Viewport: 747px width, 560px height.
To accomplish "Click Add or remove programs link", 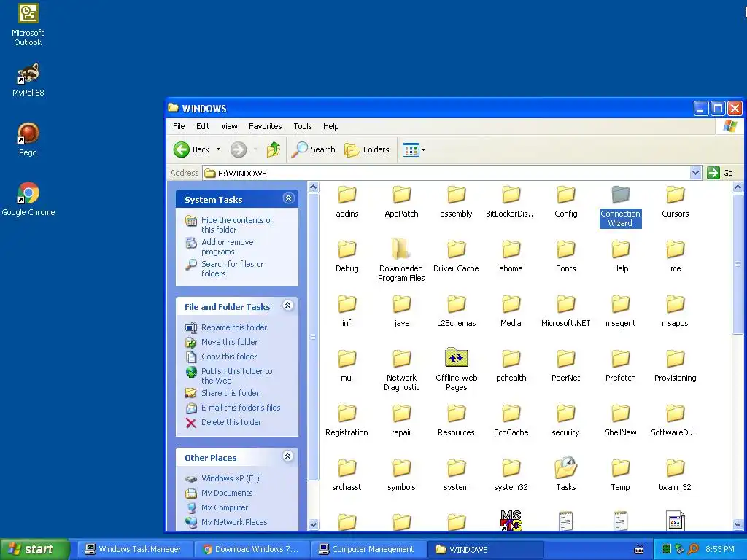I will click(x=228, y=246).
